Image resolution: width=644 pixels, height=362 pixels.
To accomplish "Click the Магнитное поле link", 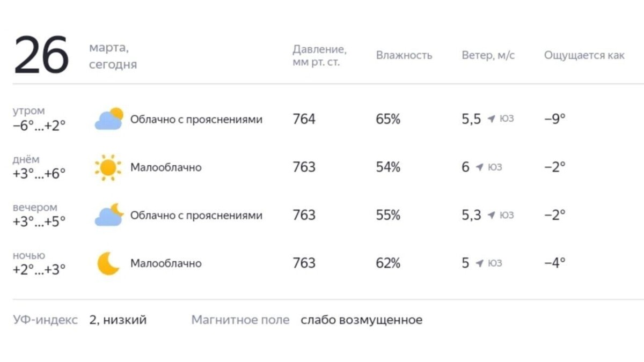I will click(x=240, y=320).
